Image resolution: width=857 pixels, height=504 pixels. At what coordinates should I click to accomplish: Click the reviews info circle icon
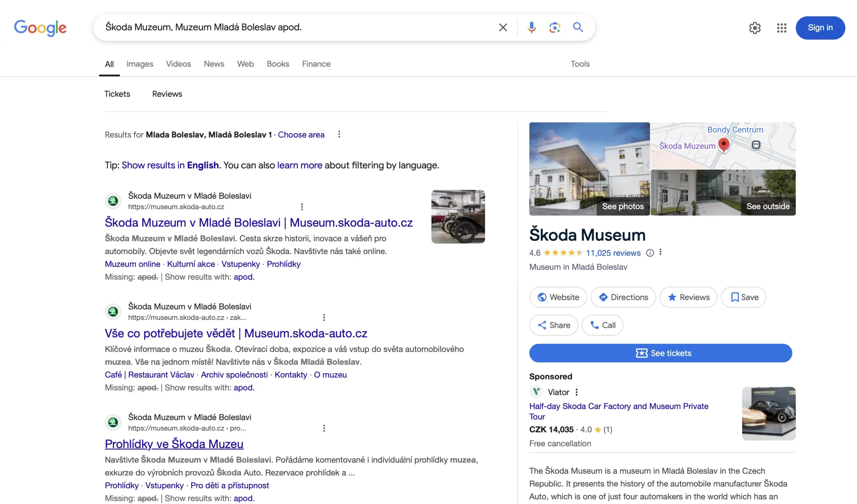pyautogui.click(x=650, y=253)
